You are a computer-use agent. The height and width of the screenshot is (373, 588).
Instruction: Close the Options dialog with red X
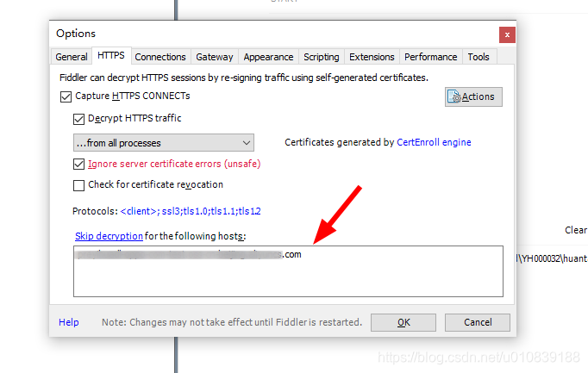[x=507, y=34]
